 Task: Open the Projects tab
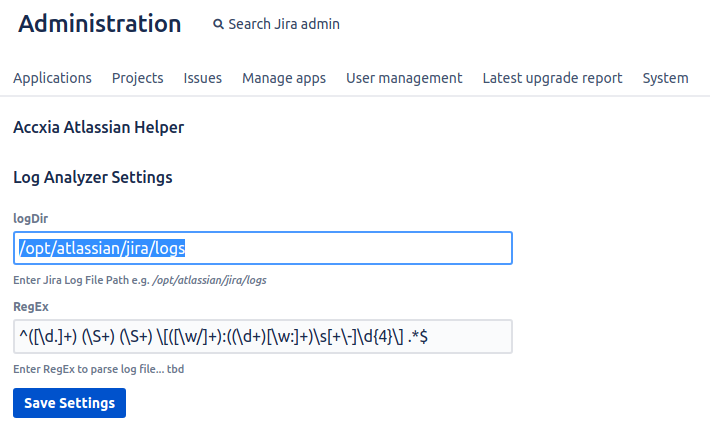coord(138,78)
